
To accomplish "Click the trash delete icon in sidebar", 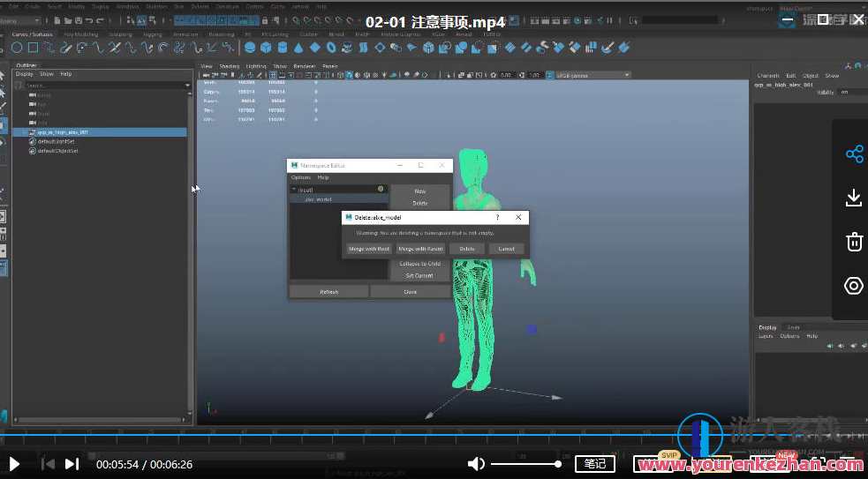I will (x=853, y=241).
